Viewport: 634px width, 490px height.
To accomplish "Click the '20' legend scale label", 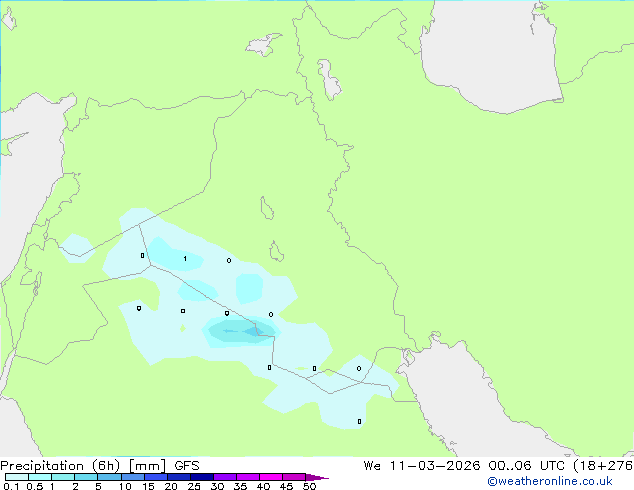I will point(171,486).
